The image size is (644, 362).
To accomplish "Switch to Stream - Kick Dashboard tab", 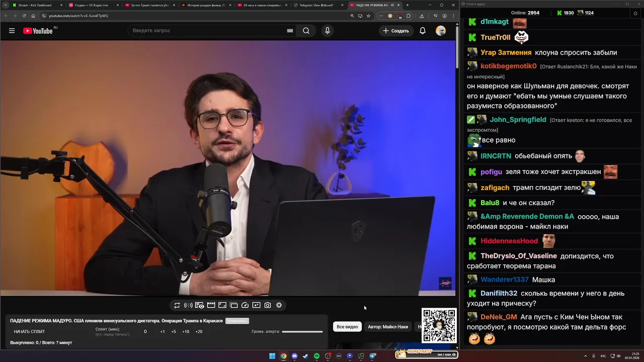I will (37, 5).
